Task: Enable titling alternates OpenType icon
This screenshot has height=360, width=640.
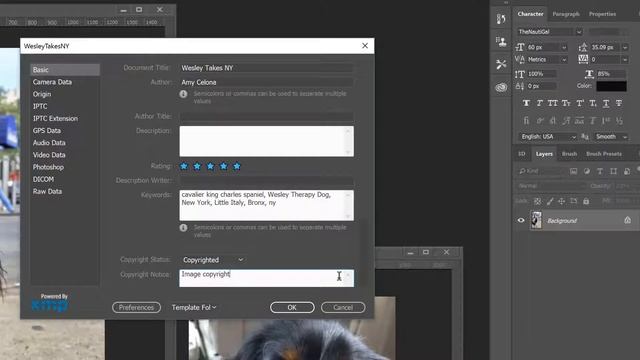Action: [593, 120]
